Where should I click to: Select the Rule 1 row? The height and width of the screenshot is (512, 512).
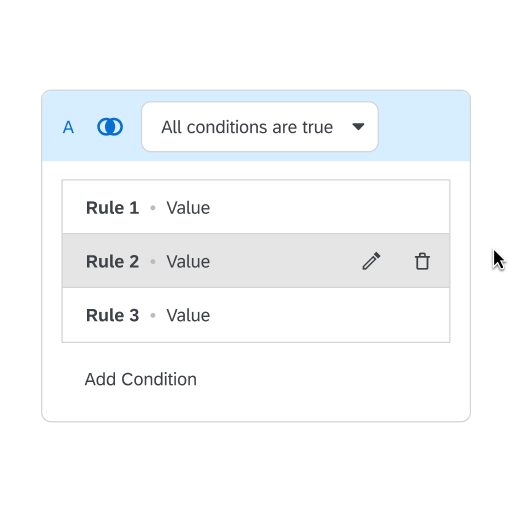(256, 207)
